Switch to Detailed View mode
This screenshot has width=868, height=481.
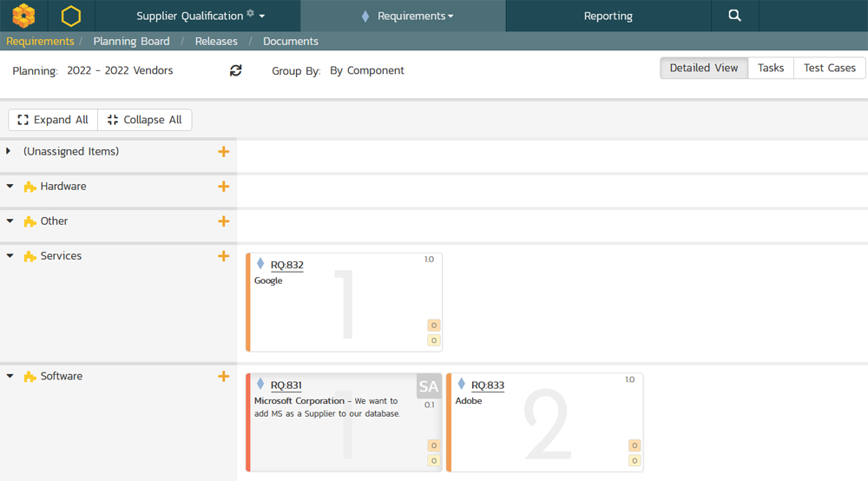[x=703, y=68]
